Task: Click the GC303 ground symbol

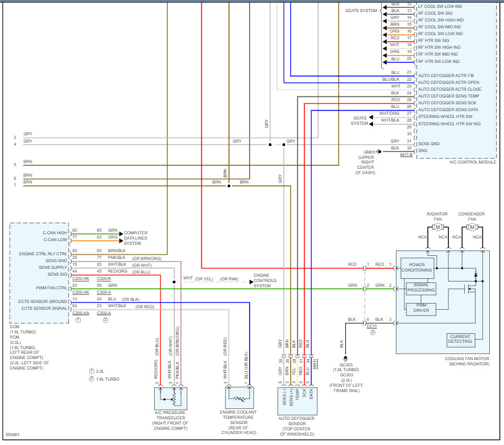Action: [346, 358]
